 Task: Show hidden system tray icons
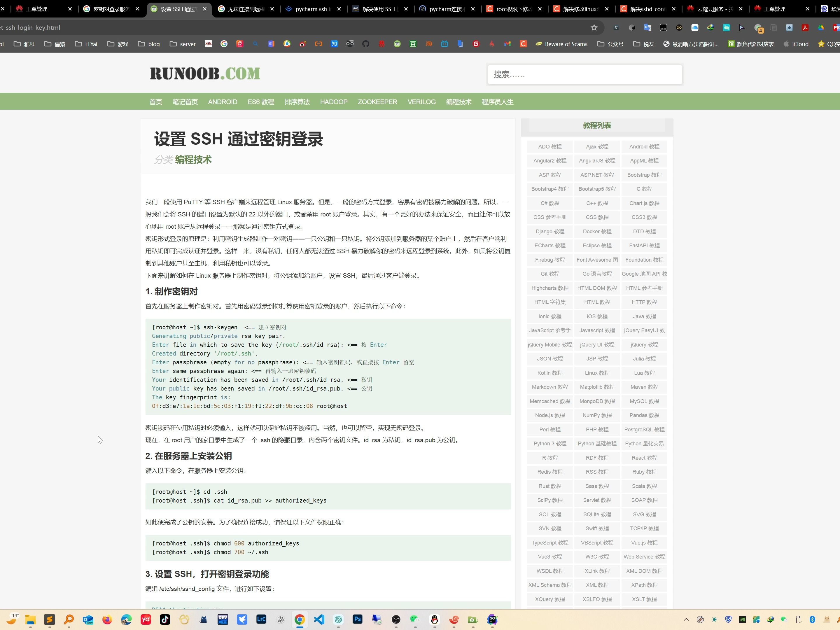(686, 620)
